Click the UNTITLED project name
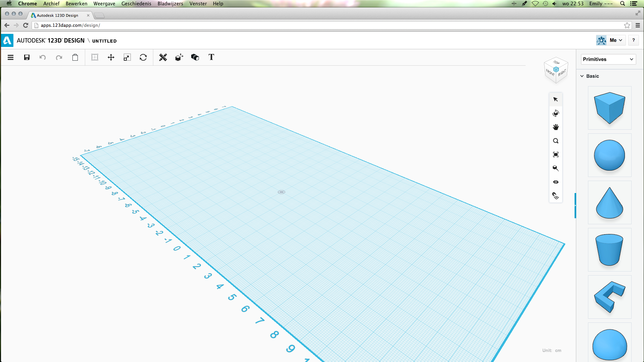The image size is (644, 362). coord(104,41)
